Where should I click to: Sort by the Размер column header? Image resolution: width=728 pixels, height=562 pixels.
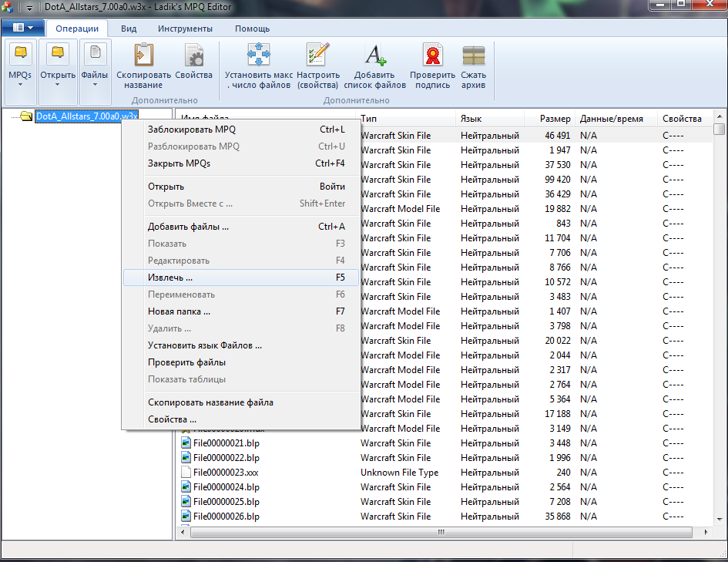point(550,119)
